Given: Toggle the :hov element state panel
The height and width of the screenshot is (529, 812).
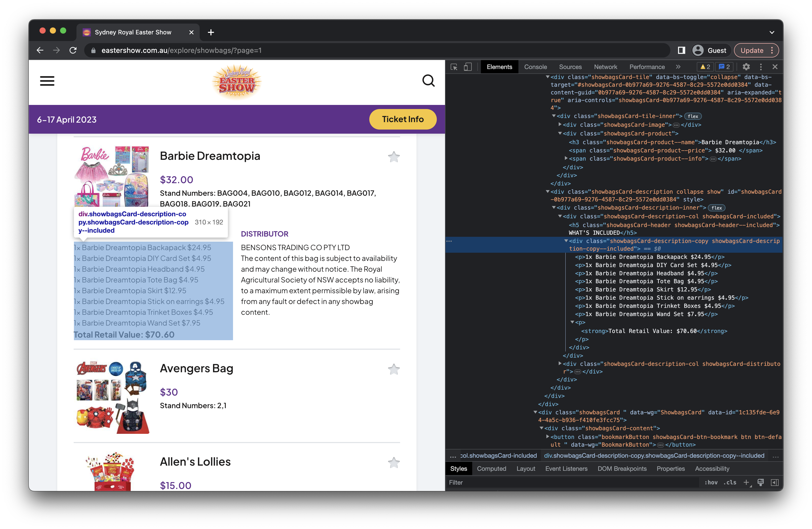Looking at the screenshot, I should coord(711,482).
